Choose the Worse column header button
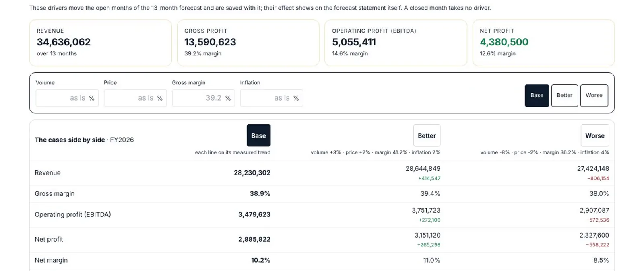Viewport: 644px width, 271px height. pos(594,135)
